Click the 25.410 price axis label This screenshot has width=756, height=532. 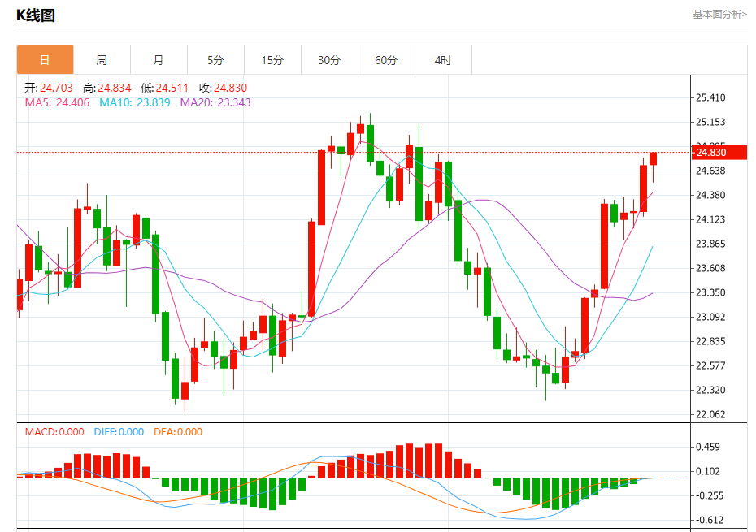tap(710, 97)
